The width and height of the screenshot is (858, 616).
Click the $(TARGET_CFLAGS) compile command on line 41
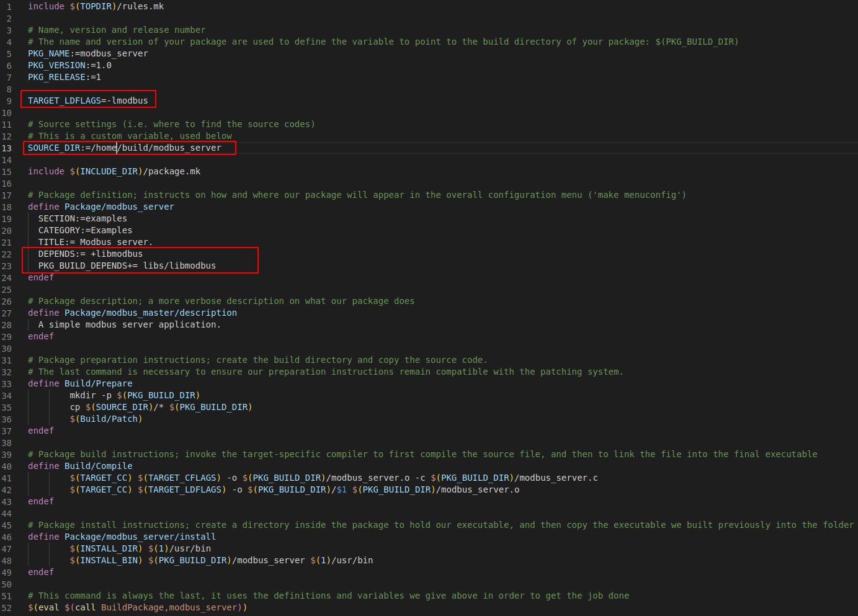[x=334, y=478]
